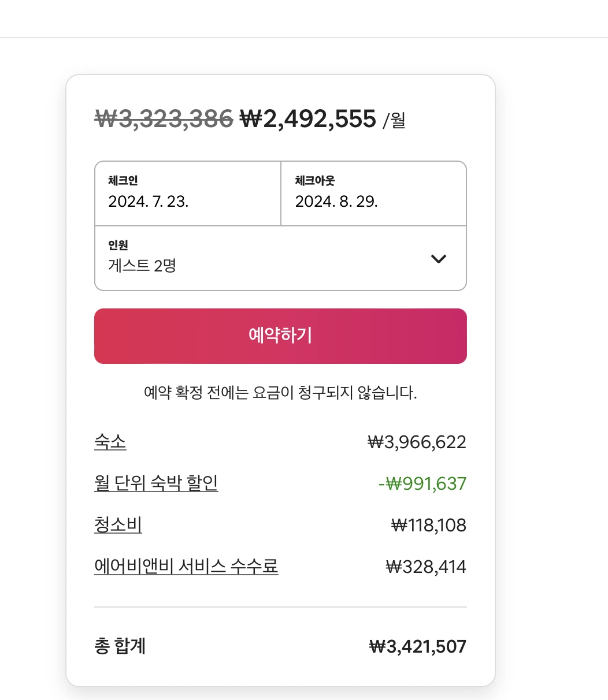This screenshot has height=700, width=608.
Task: Open the 체크아웃 date field
Action: [x=373, y=193]
